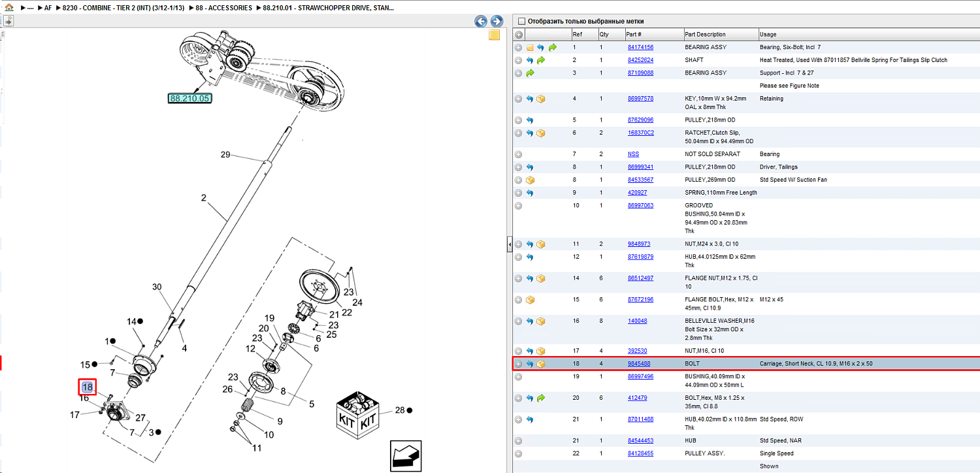Image resolution: width=980 pixels, height=473 pixels.
Task: Click the large arrow icon below diagram
Action: click(x=405, y=455)
